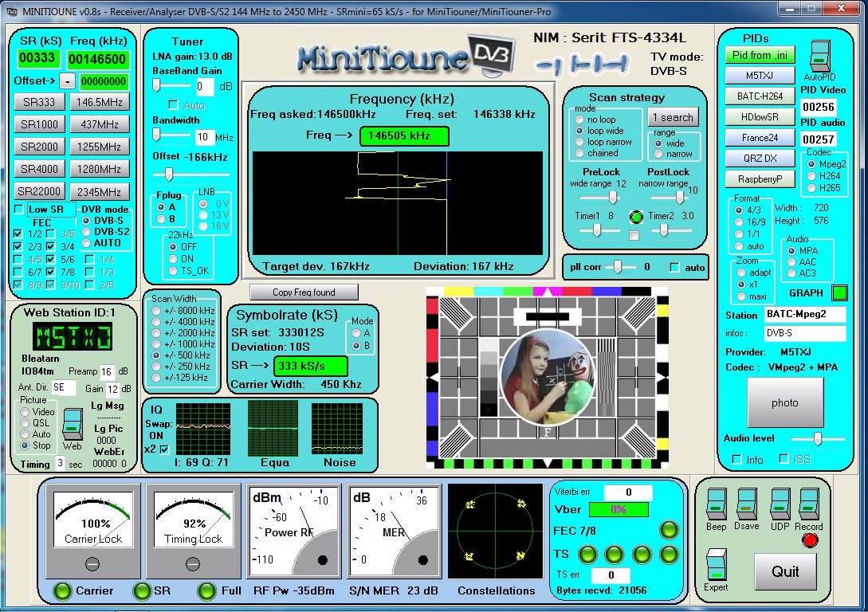Click the Station name field BATC-Mpeg2
868x612 pixels.
point(806,314)
